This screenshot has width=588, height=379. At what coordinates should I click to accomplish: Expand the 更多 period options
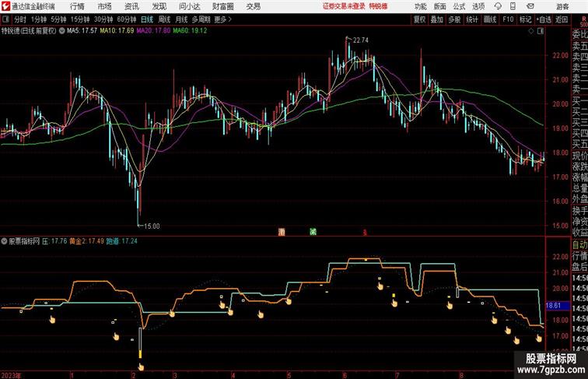[222, 19]
